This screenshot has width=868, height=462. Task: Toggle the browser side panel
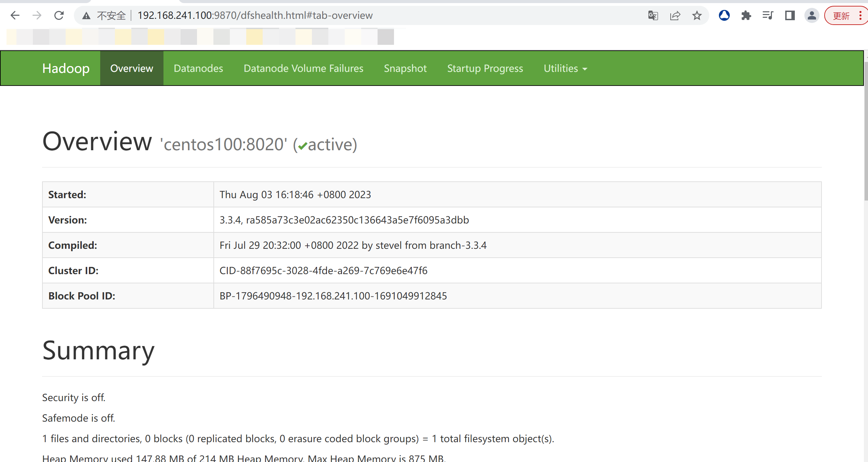coord(790,15)
